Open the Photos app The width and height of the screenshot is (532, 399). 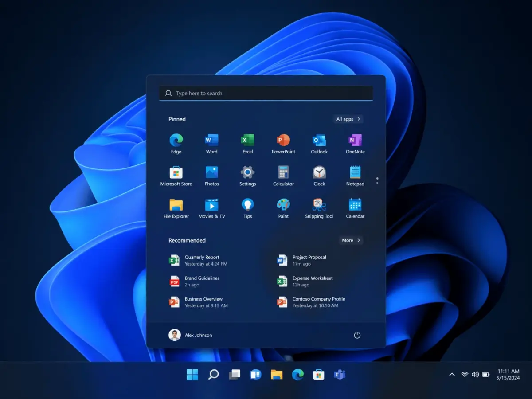coord(212,176)
